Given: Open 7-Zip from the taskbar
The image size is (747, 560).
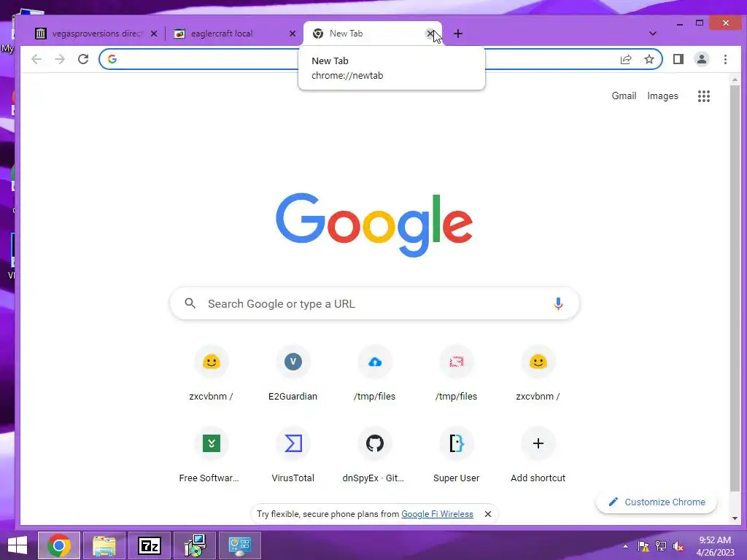Looking at the screenshot, I should [150, 545].
